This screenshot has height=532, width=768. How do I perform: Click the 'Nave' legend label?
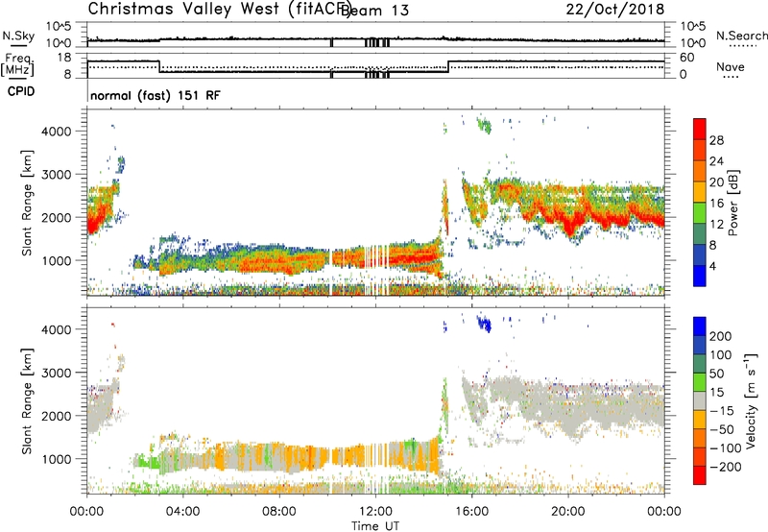click(x=731, y=67)
